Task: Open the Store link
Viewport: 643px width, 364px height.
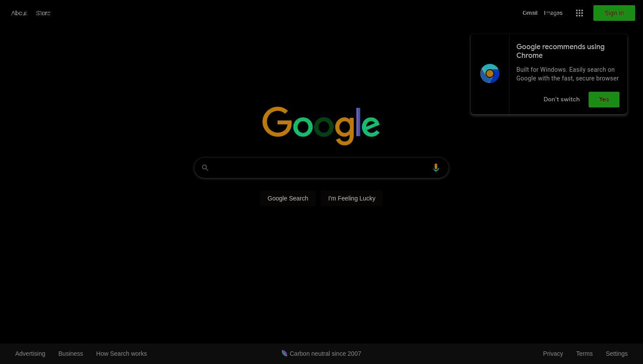Action: (x=43, y=13)
